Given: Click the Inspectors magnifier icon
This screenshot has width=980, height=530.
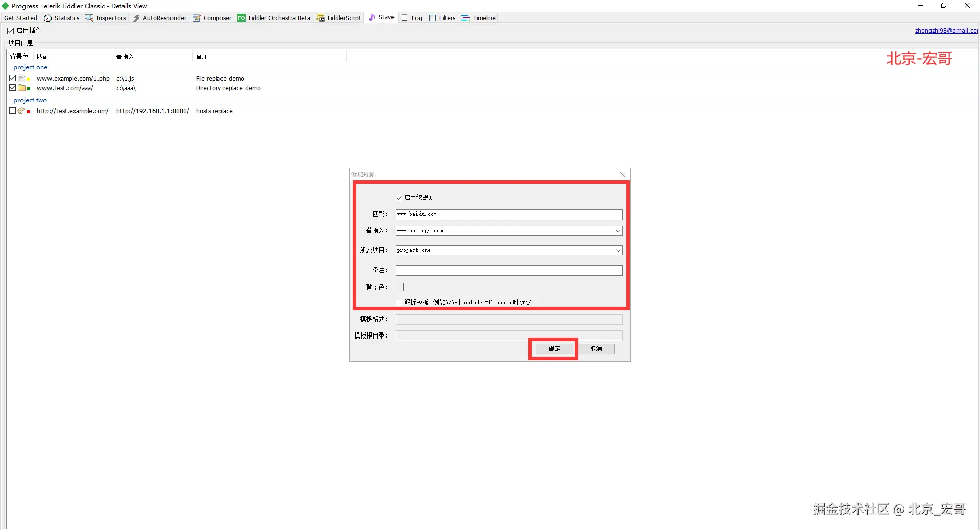Looking at the screenshot, I should click(89, 18).
